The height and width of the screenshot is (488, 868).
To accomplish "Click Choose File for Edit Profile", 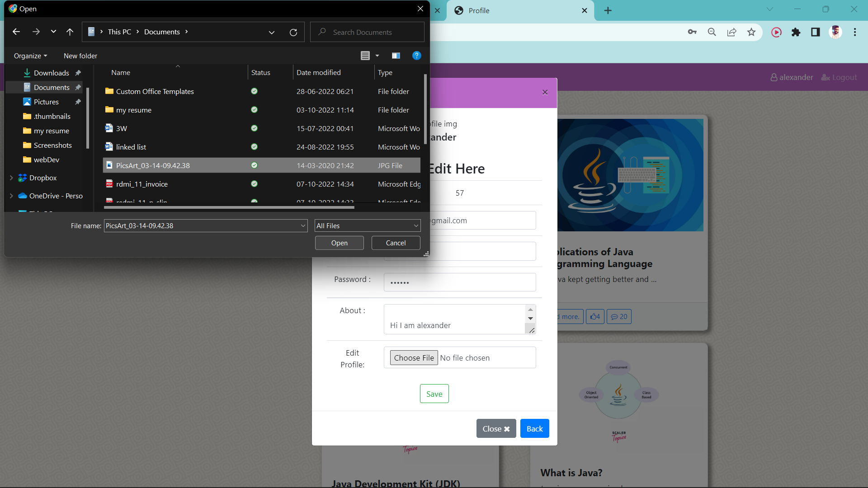I will click(x=413, y=357).
